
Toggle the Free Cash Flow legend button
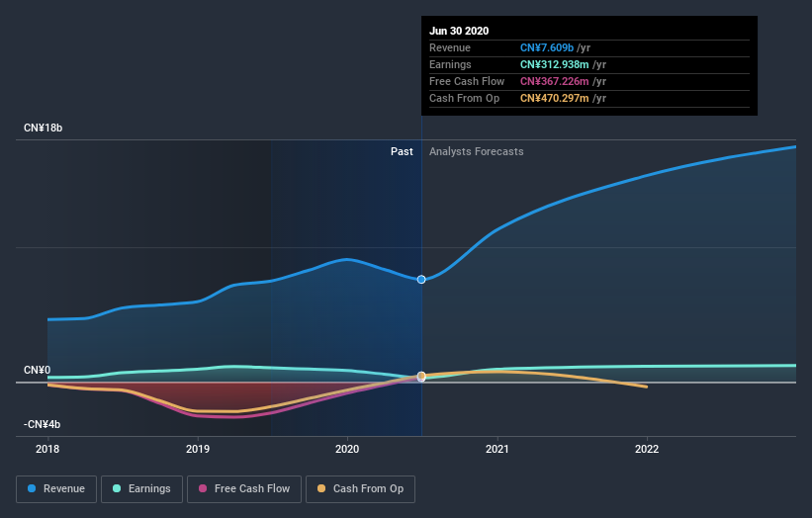coord(244,489)
